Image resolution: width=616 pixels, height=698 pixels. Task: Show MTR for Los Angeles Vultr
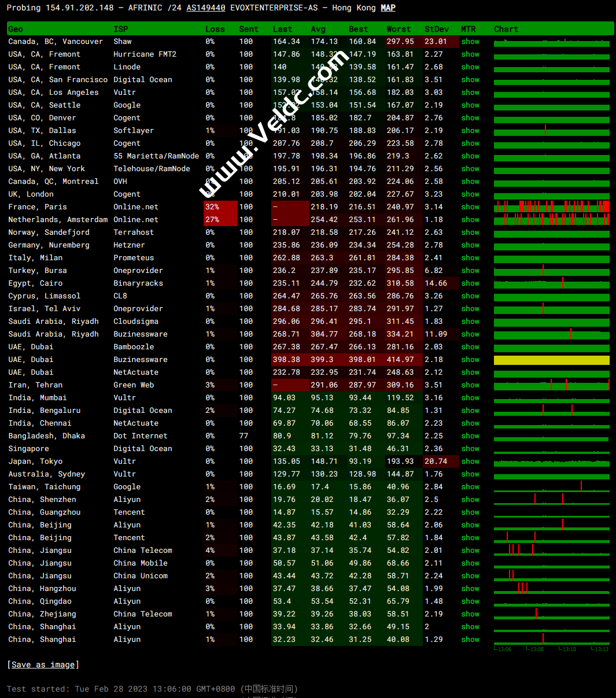tap(470, 93)
